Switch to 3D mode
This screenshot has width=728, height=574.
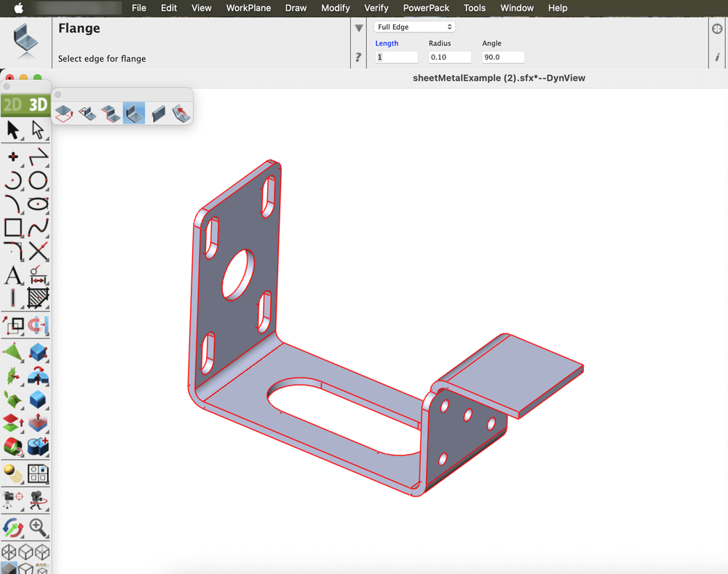(38, 105)
